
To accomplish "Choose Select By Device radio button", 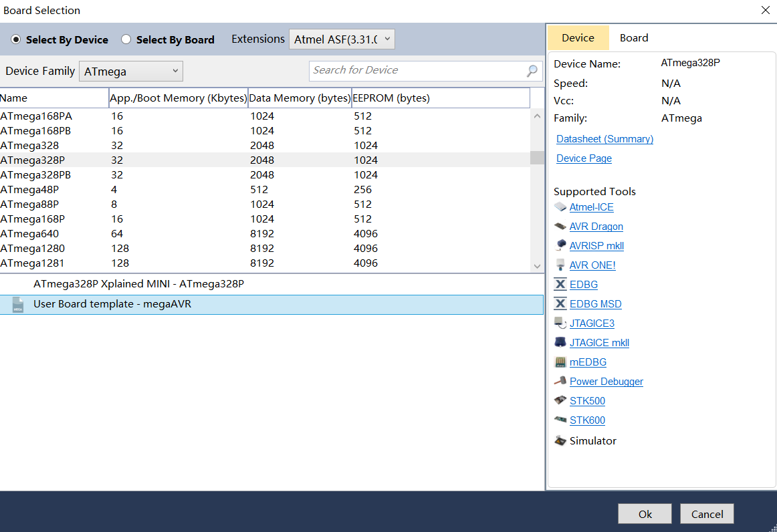I will (x=16, y=39).
